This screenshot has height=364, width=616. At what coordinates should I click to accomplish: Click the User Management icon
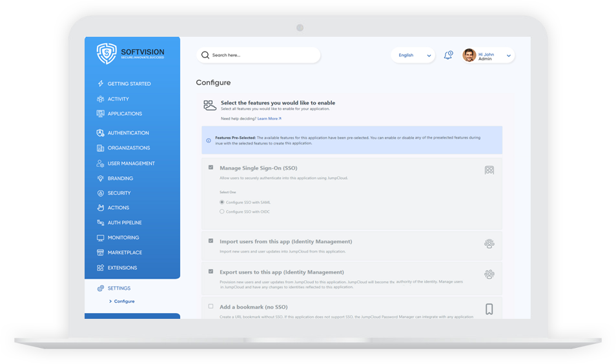(101, 163)
